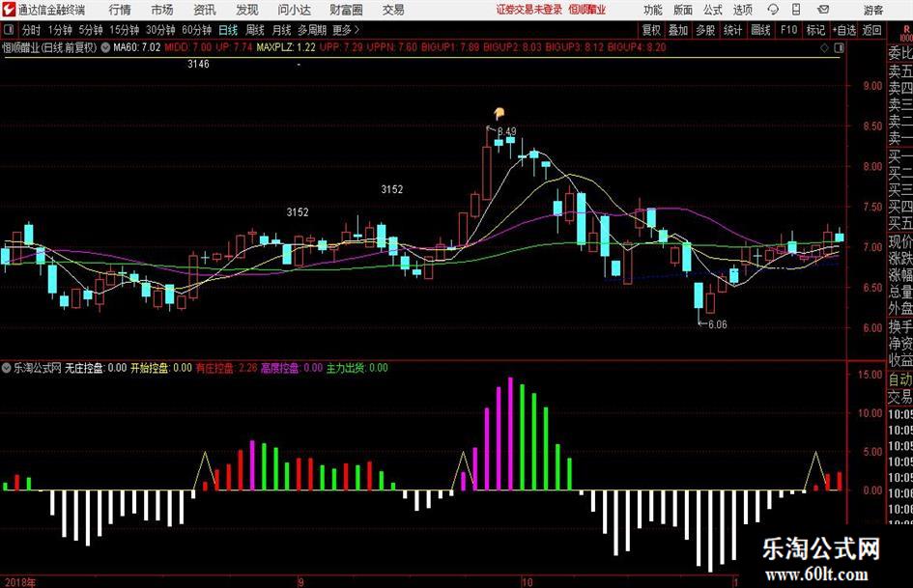Select the 日线 daily period tab

point(228,30)
